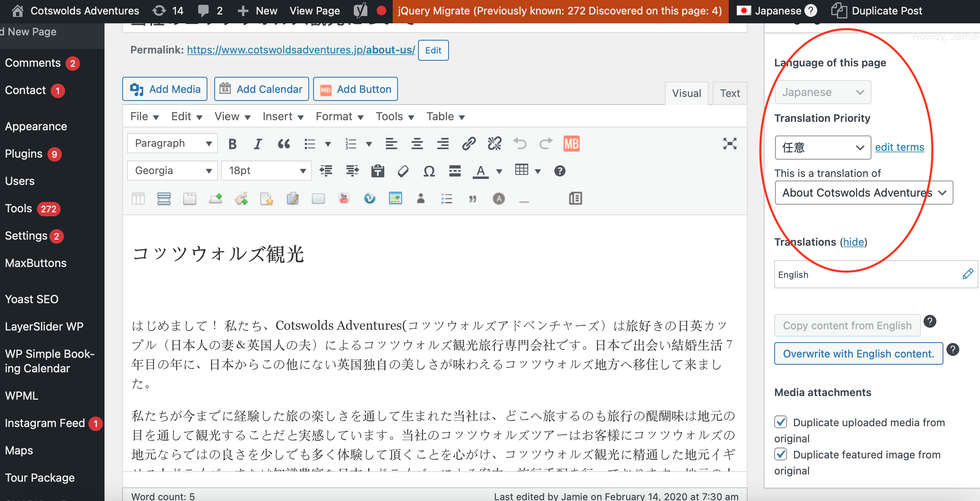Click the columns shortcode icon
The image size is (980, 501).
pyautogui.click(x=138, y=198)
